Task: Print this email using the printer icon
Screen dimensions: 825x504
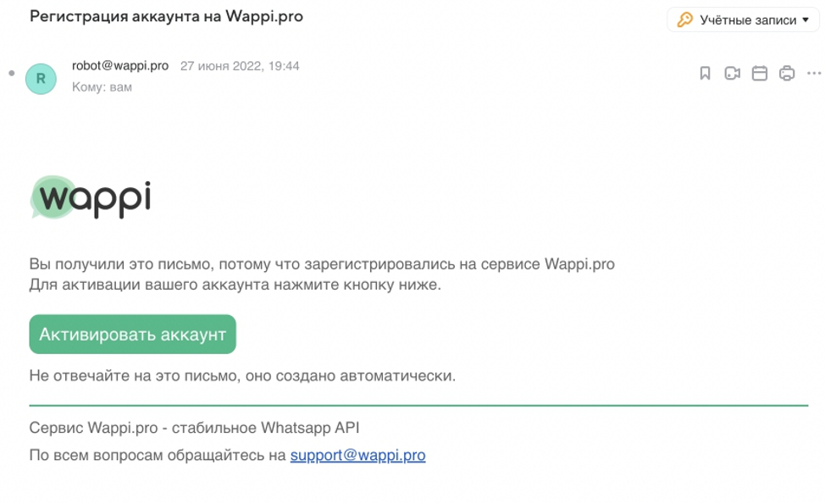Action: (787, 73)
